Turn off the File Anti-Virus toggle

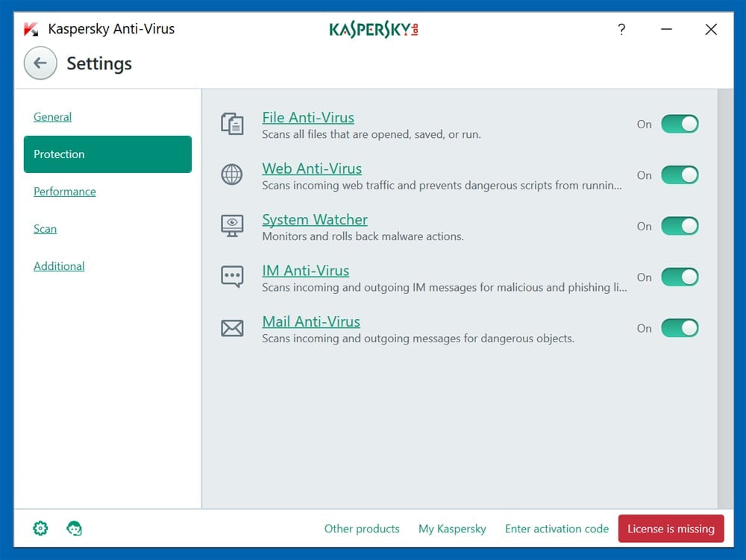click(680, 124)
